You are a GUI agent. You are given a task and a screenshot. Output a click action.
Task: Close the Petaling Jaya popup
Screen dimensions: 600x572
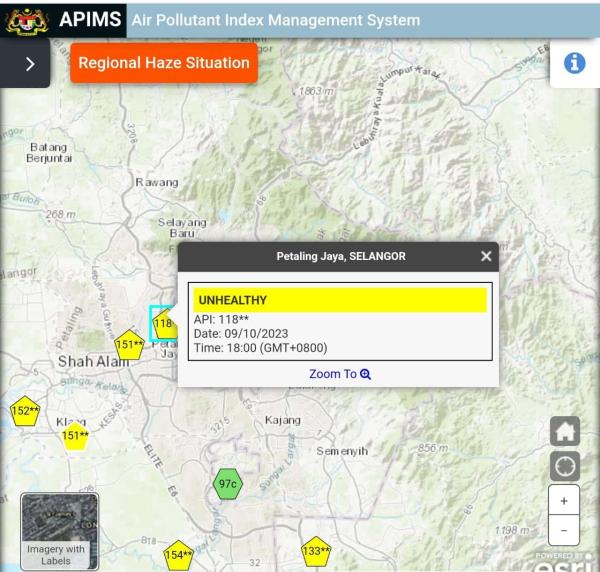coord(486,256)
